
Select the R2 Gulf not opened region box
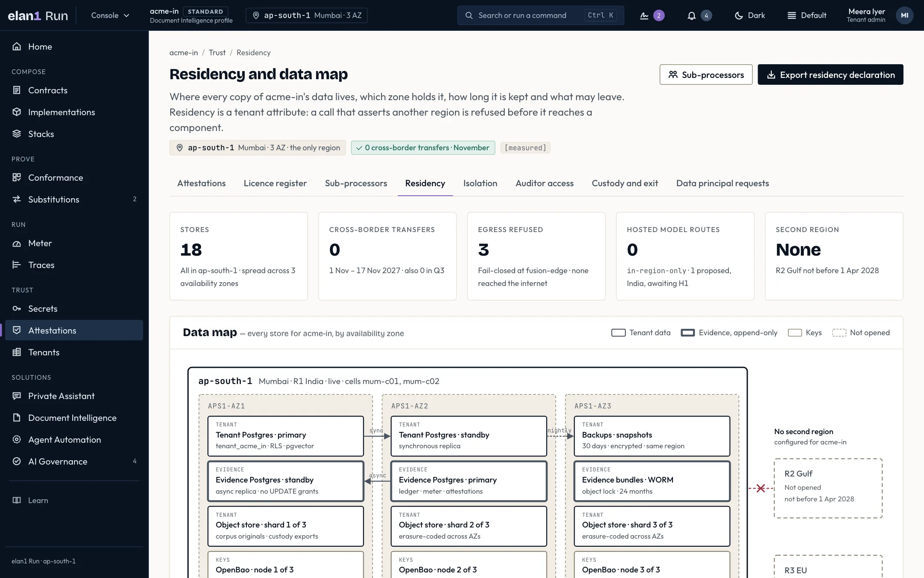point(828,488)
